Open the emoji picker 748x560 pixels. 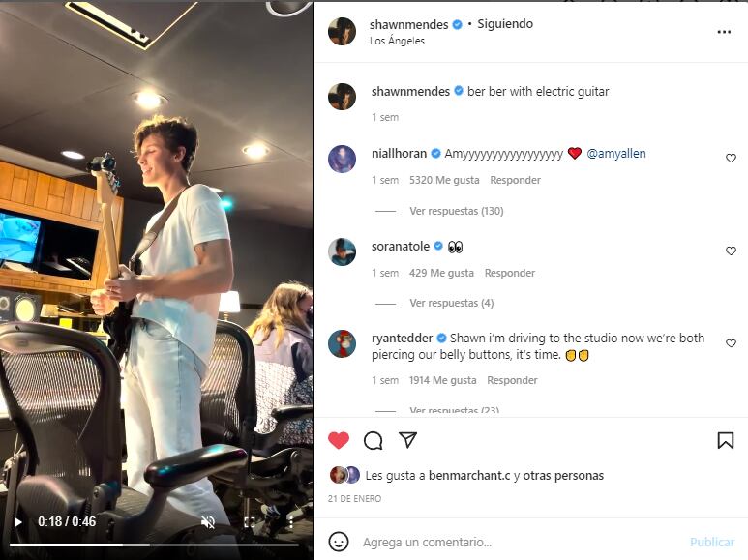[x=339, y=542]
